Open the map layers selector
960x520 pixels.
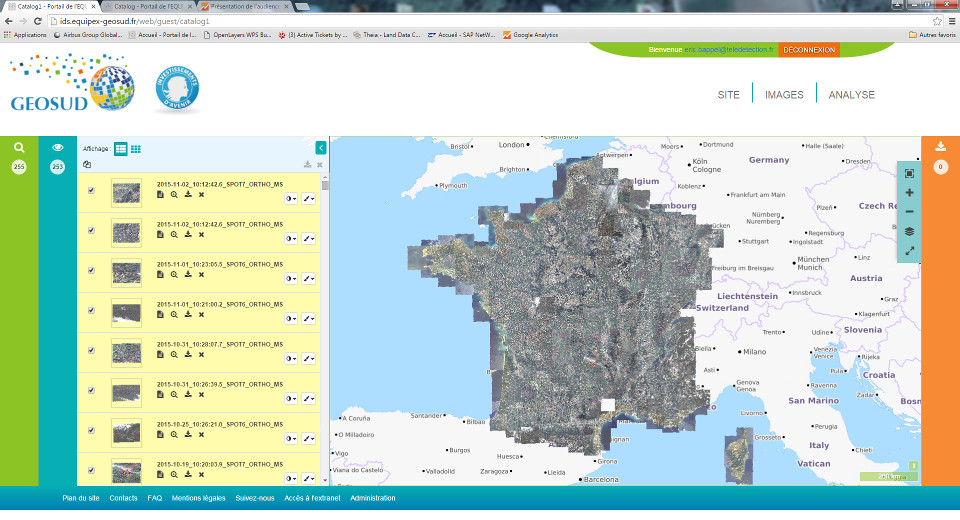click(x=909, y=231)
